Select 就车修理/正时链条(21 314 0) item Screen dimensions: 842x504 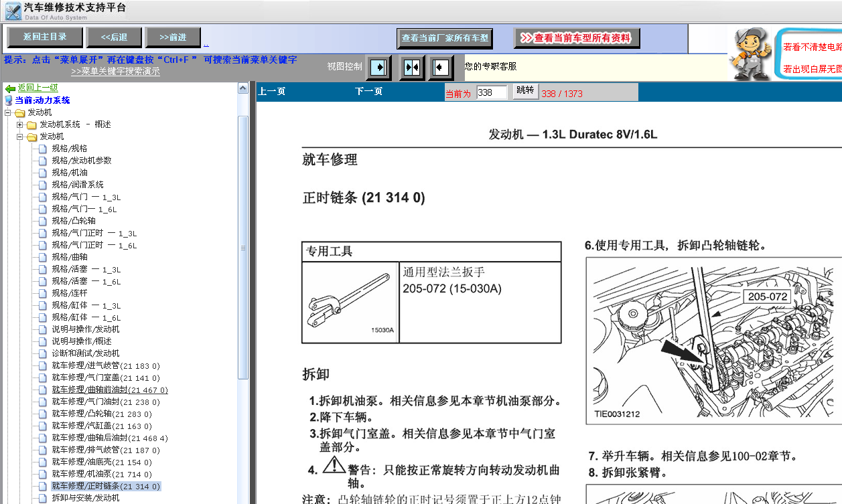(106, 486)
